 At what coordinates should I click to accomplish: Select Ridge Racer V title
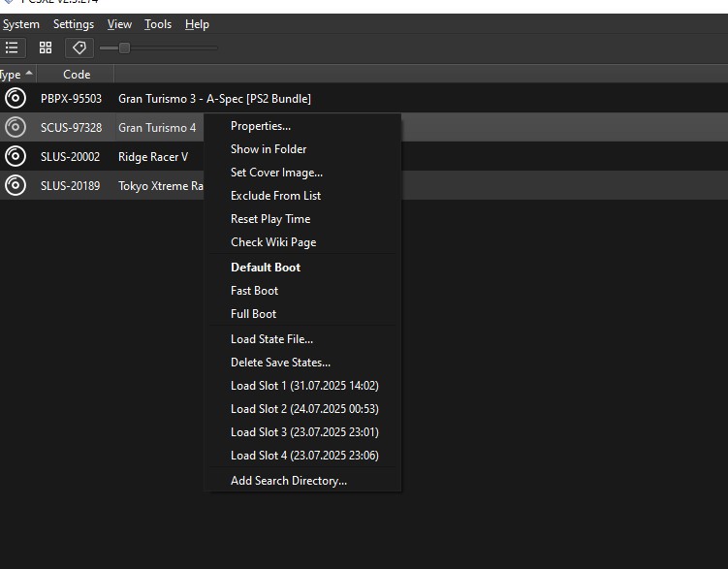[153, 157]
